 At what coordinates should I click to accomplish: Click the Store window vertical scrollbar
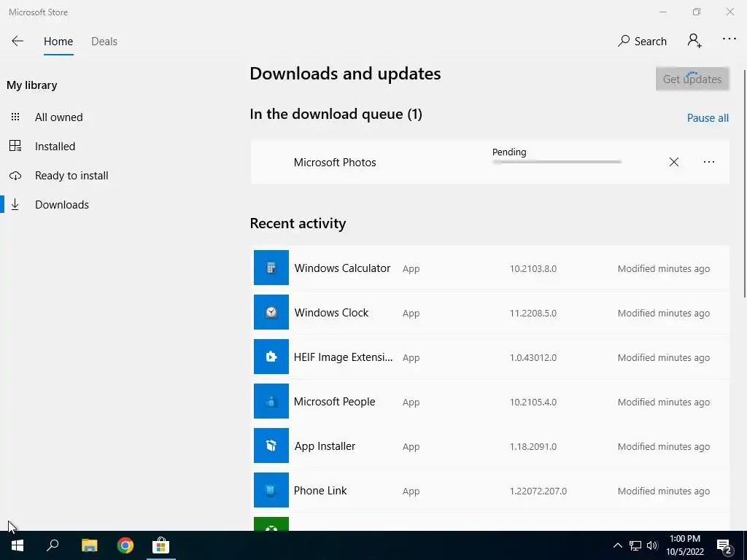tap(745, 184)
